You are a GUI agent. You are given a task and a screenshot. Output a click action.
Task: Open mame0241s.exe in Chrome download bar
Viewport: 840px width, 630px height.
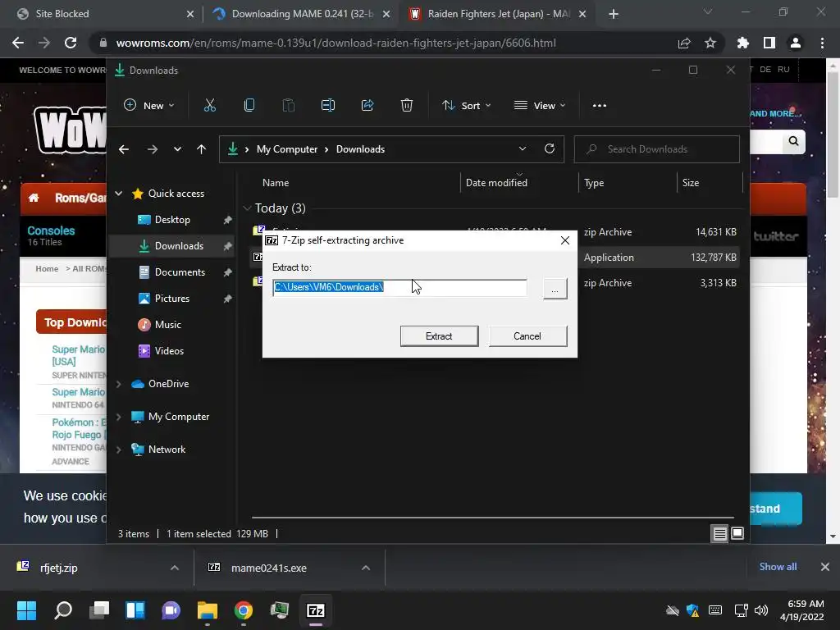point(268,568)
